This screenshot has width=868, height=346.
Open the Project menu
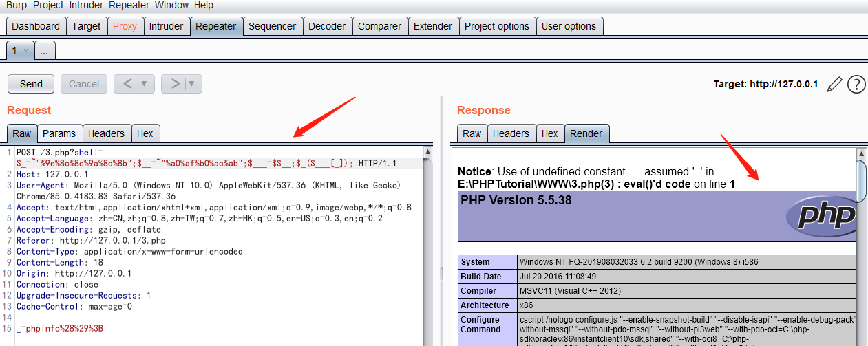48,5
